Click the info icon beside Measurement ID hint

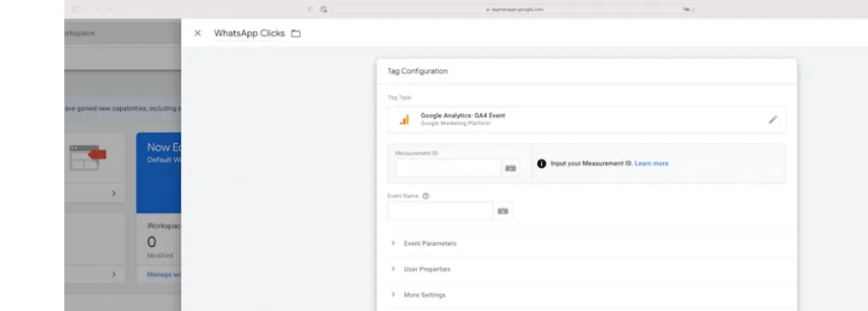(541, 164)
